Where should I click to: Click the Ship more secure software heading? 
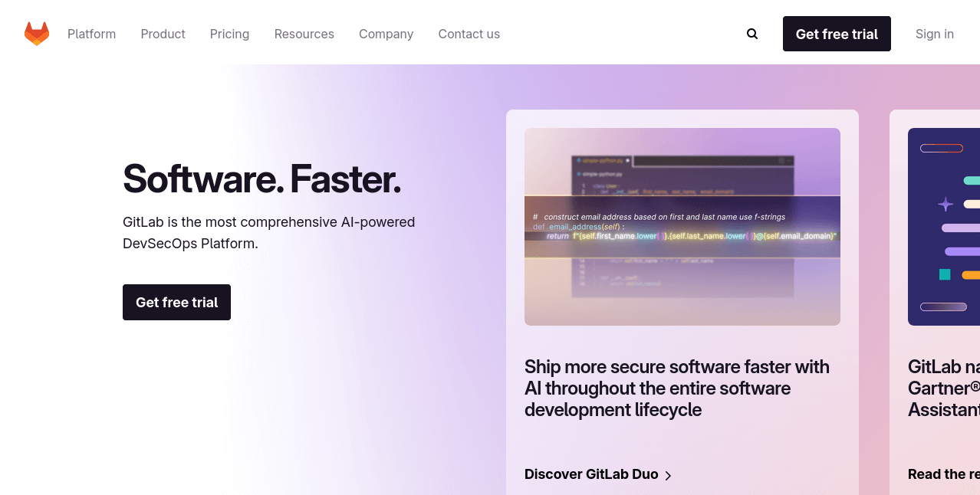pyautogui.click(x=676, y=388)
